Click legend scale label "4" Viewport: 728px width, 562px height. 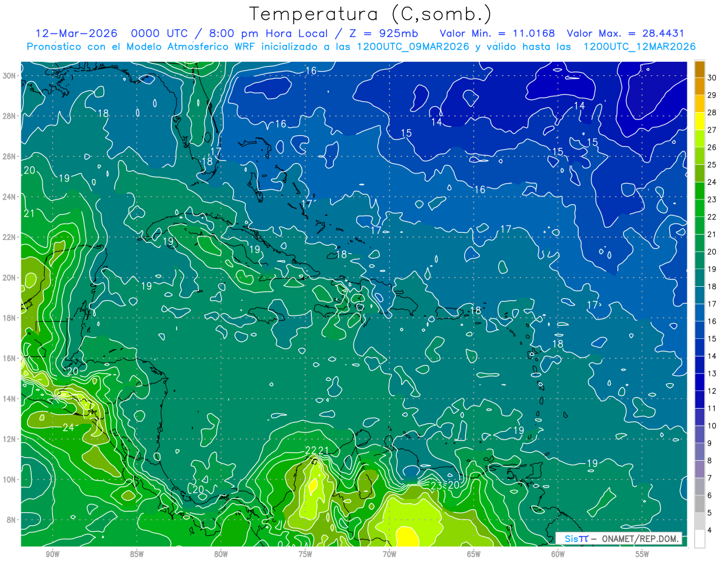click(x=710, y=530)
